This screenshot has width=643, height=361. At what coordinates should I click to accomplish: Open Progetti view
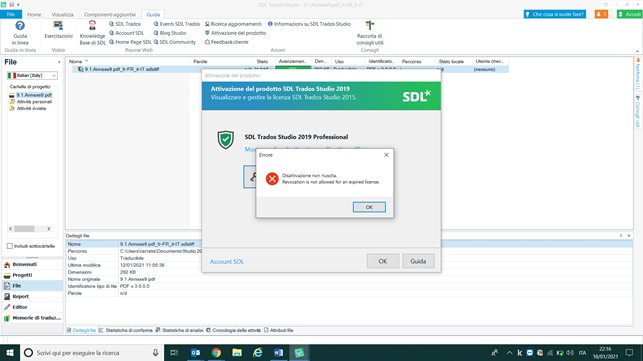(x=32, y=275)
